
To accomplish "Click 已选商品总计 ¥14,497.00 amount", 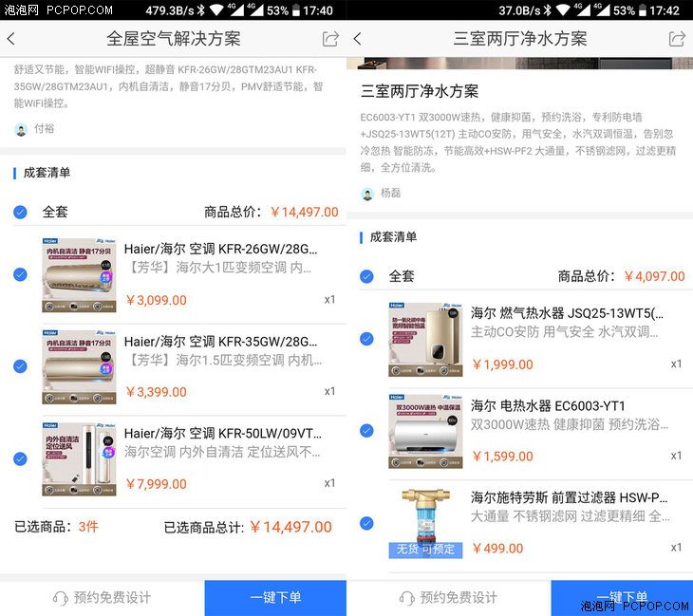I will pos(290,527).
